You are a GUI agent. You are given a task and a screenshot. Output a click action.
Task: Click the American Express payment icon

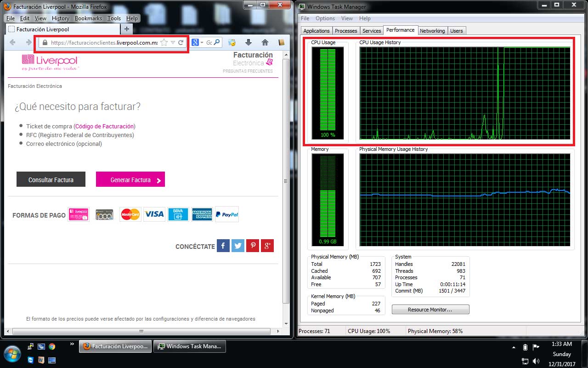point(202,214)
